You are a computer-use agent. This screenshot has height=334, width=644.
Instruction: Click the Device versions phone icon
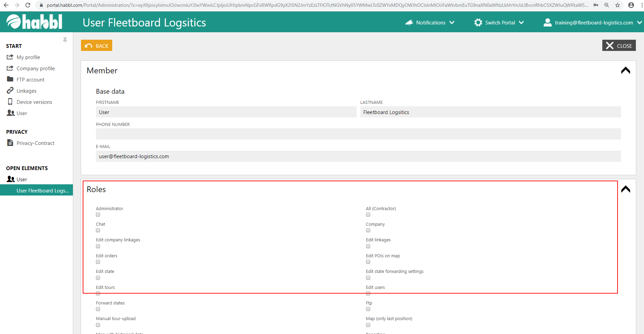coord(10,102)
